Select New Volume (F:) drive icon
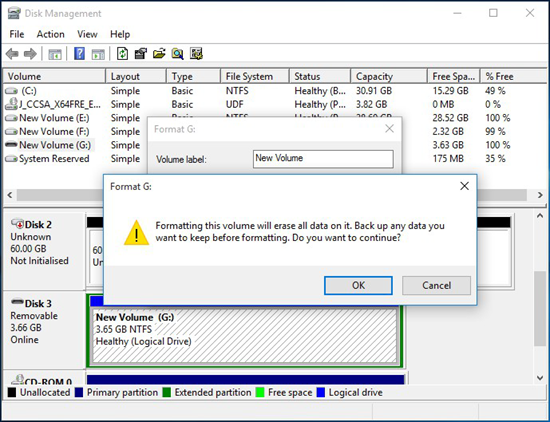The width and height of the screenshot is (550, 422). [11, 132]
